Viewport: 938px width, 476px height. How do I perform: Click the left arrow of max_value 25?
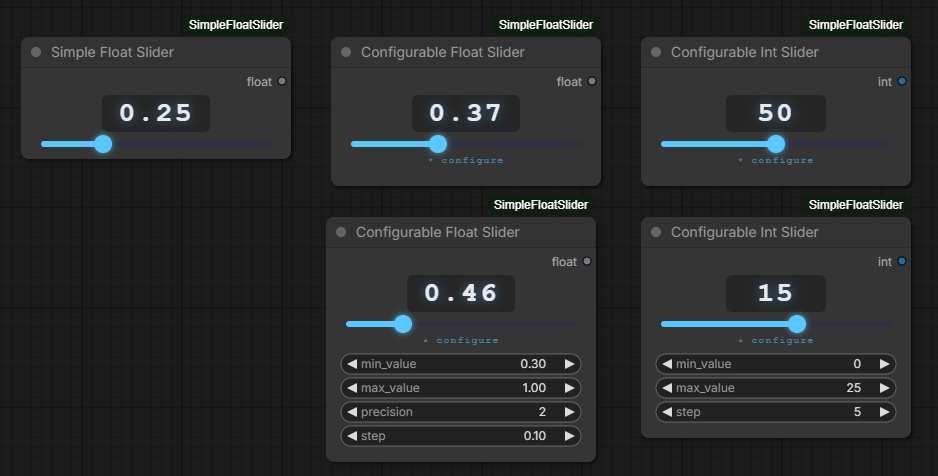tap(667, 387)
